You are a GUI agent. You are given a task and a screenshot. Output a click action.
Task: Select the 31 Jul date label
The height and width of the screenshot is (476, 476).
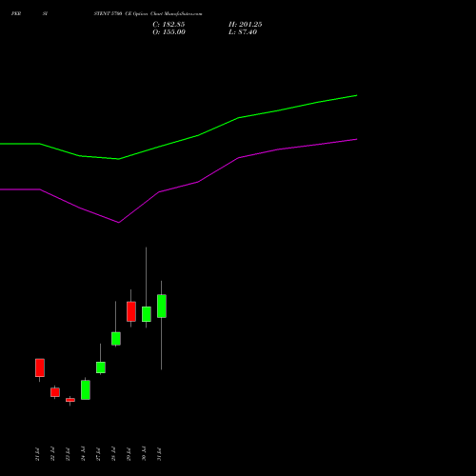pos(159,454)
